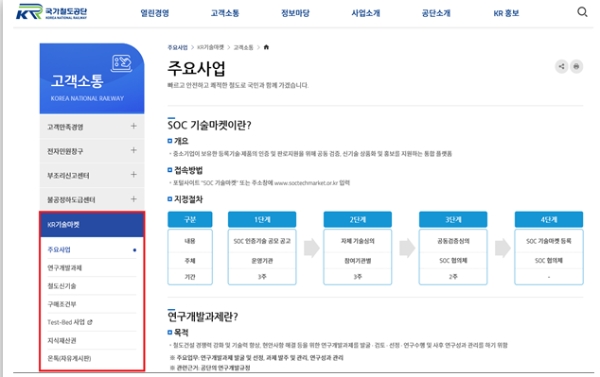This screenshot has width=600, height=377.
Task: Open Test-Bed 사업 sidebar link
Action: (66, 322)
